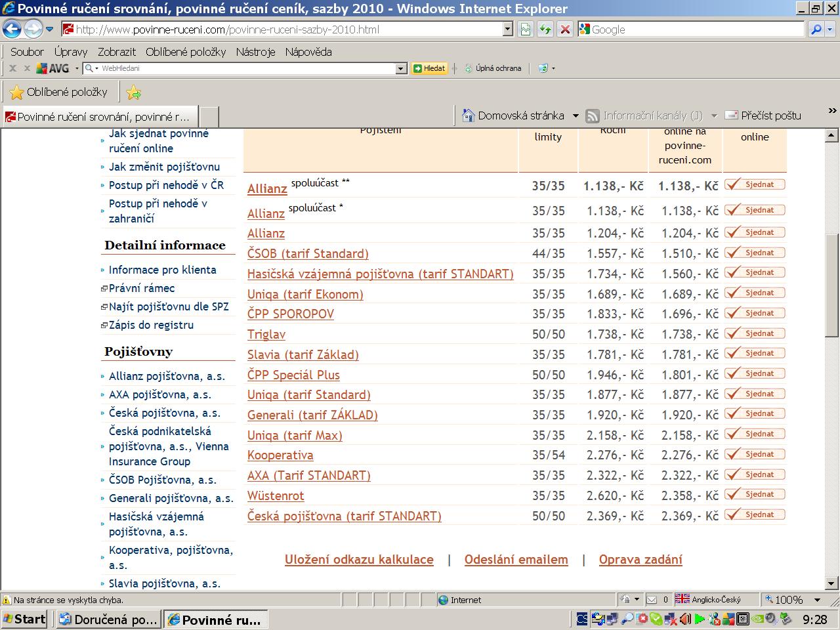The height and width of the screenshot is (630, 840).
Task: Open sidebar link AXA pojišťovna, a.s.
Action: tap(160, 394)
